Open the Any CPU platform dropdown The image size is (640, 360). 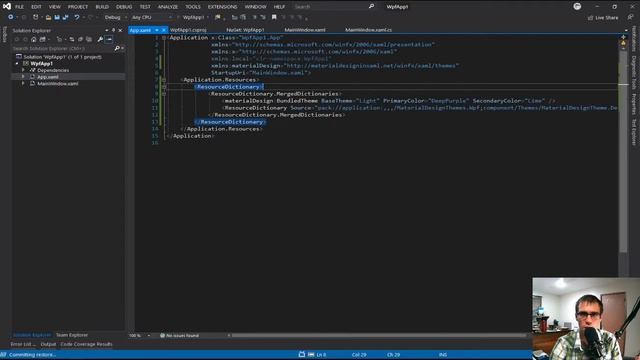[151, 18]
